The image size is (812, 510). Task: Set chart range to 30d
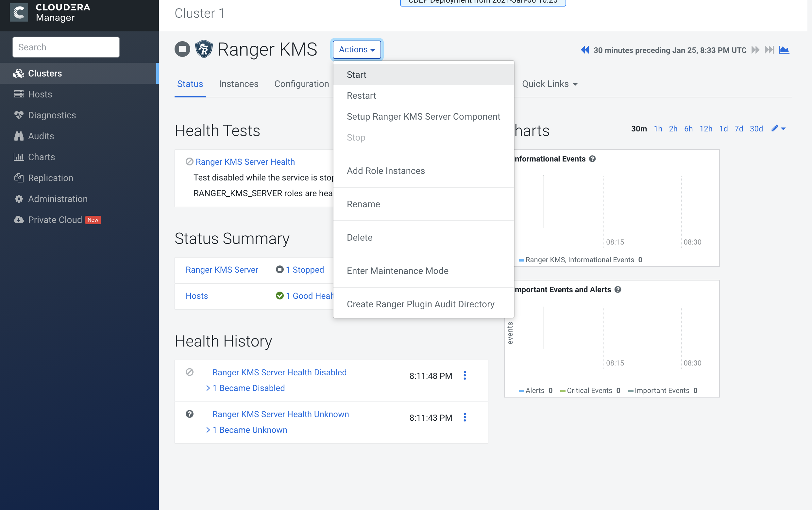[756, 128]
